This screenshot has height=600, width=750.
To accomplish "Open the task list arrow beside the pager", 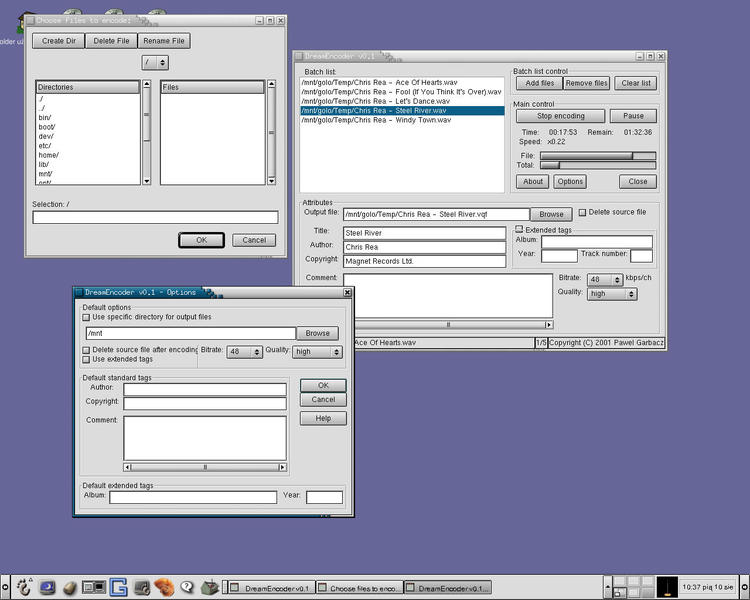I will coord(607,587).
